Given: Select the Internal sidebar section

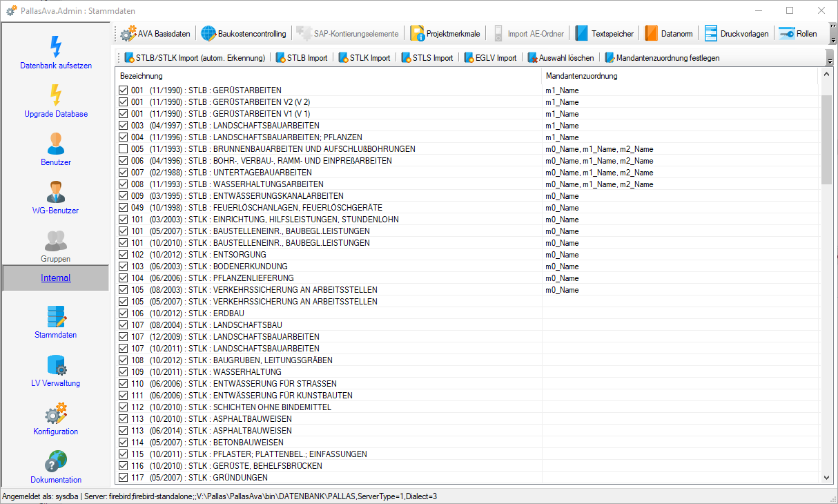Looking at the screenshot, I should pos(56,278).
